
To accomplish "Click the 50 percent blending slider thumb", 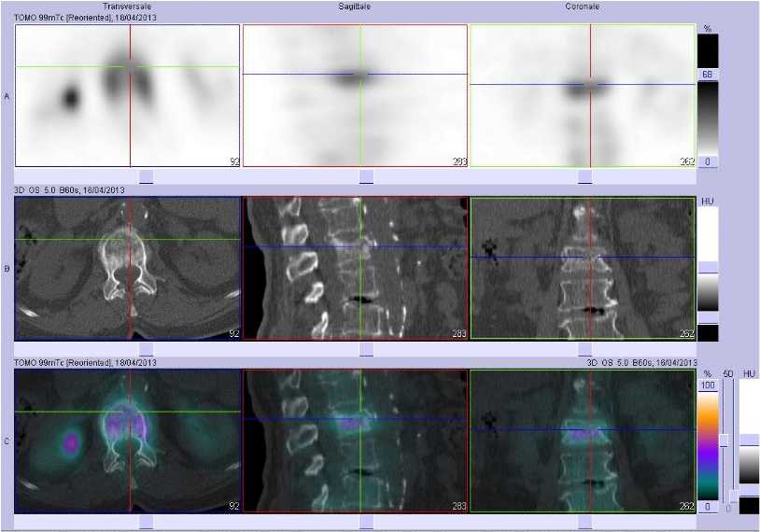I will click(x=725, y=440).
